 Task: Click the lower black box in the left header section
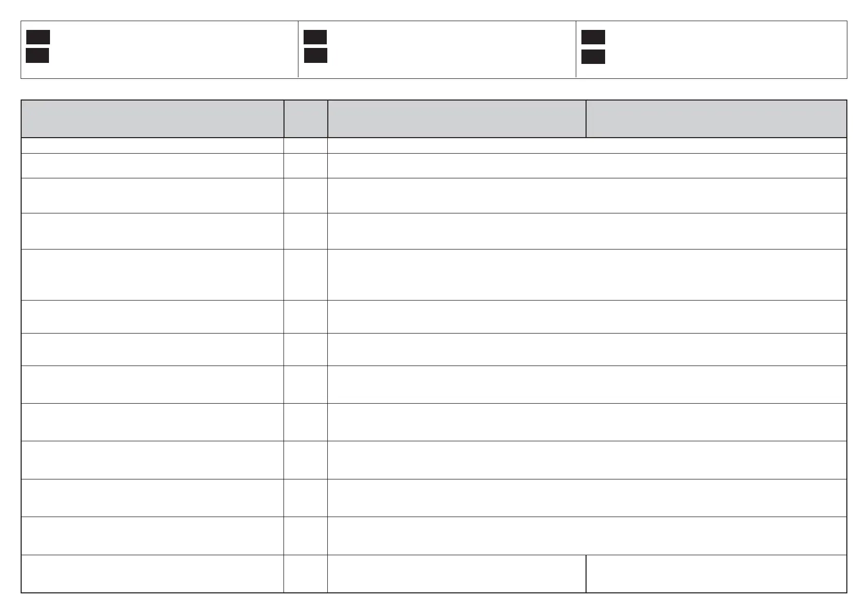(38, 56)
